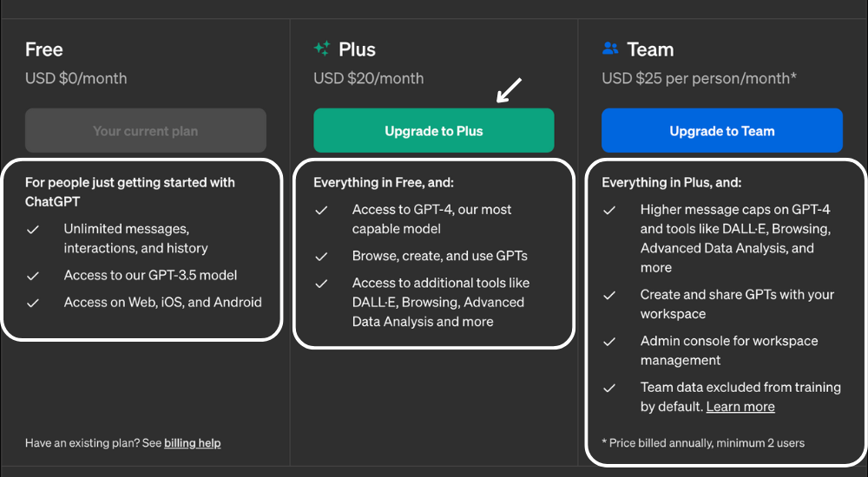This screenshot has height=477, width=868.
Task: Open the billing help link
Action: [x=192, y=443]
